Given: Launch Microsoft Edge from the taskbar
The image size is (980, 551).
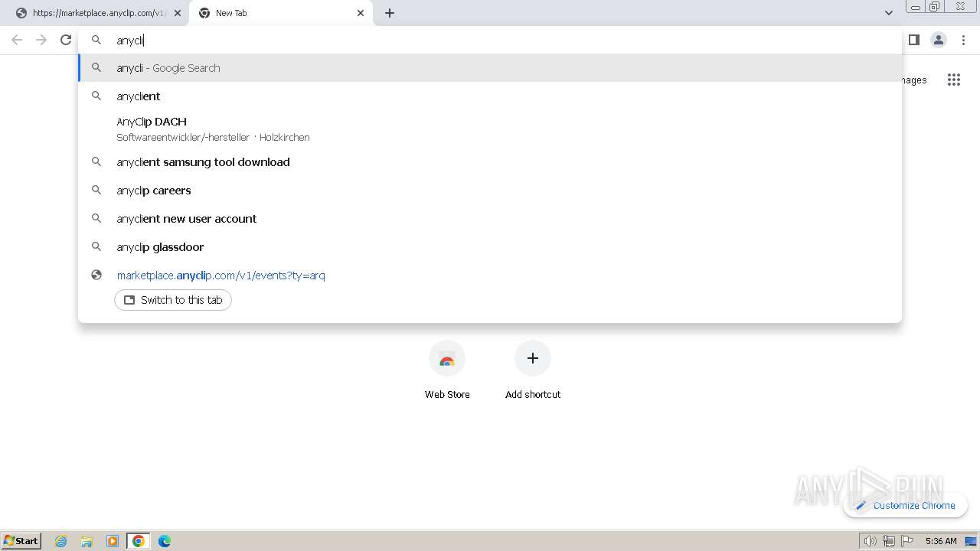Looking at the screenshot, I should pyautogui.click(x=165, y=541).
